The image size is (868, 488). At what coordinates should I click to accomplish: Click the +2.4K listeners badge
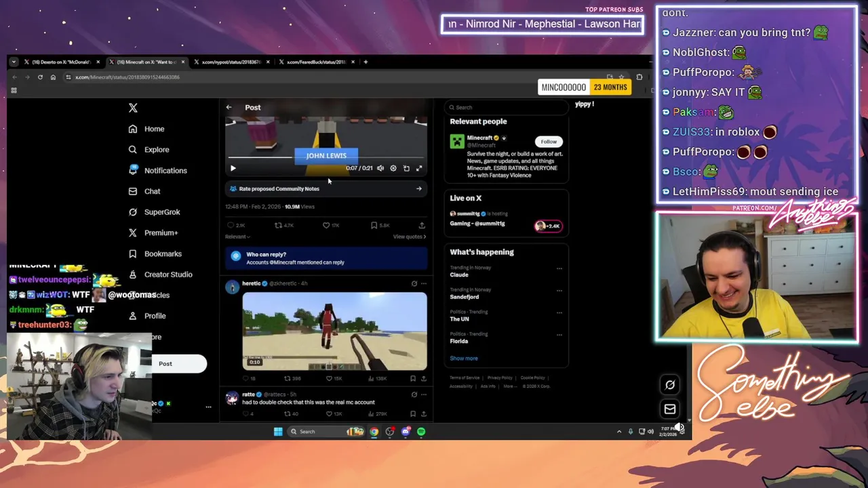548,226
